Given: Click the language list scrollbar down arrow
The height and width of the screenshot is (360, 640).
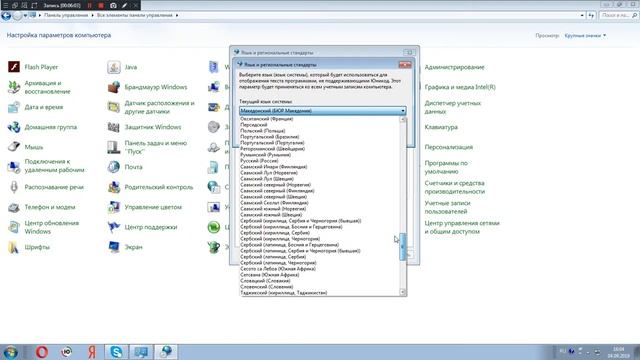Looking at the screenshot, I should [403, 292].
